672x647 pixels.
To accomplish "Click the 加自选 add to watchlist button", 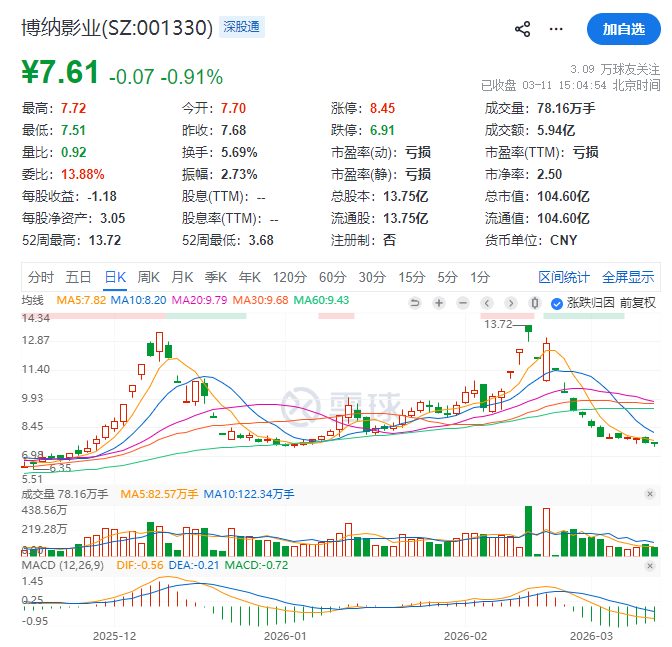I will [x=623, y=29].
